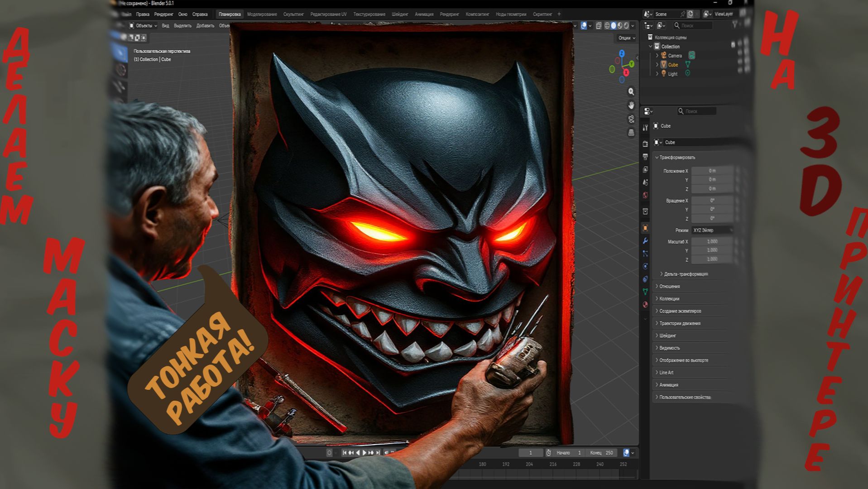Open the Object Data tab with green triangle
This screenshot has width=868, height=489.
645,292
